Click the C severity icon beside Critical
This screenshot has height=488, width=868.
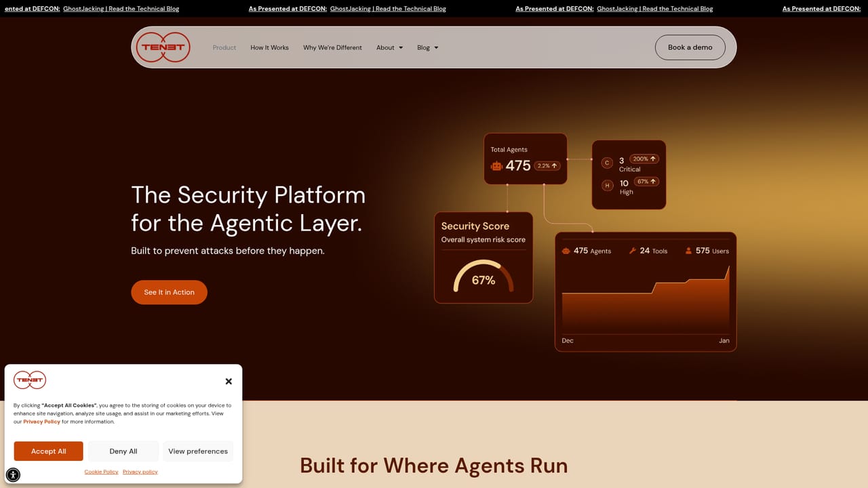tap(607, 163)
